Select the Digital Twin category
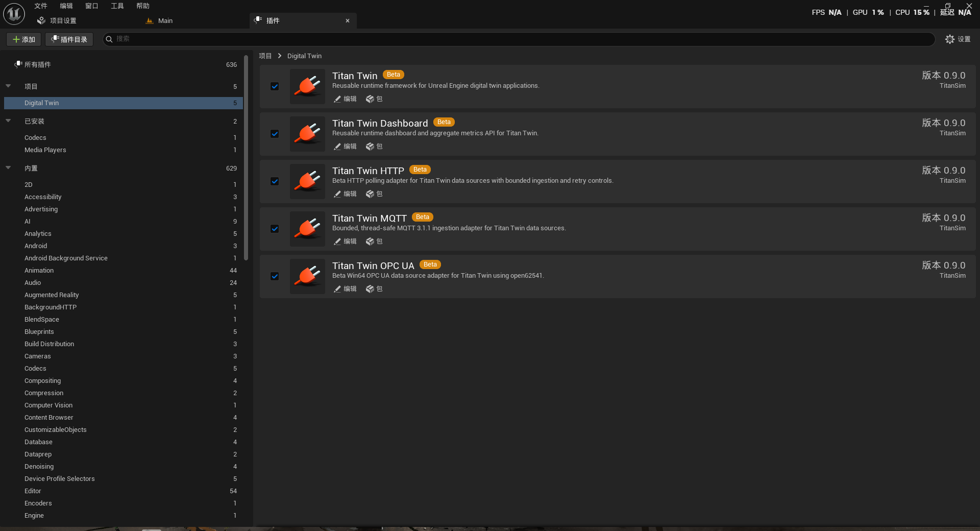 [x=123, y=103]
